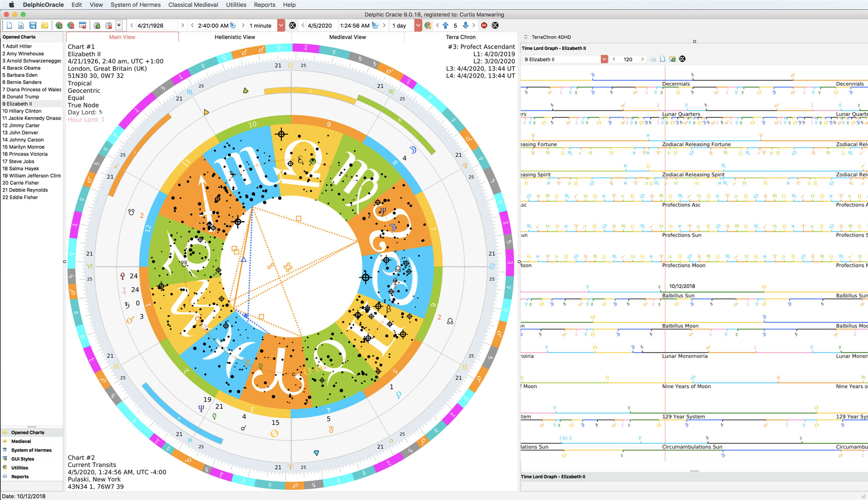Viewport: 868px width, 500px height.
Task: Select Marilyn Monroe chart in the list
Action: point(32,147)
